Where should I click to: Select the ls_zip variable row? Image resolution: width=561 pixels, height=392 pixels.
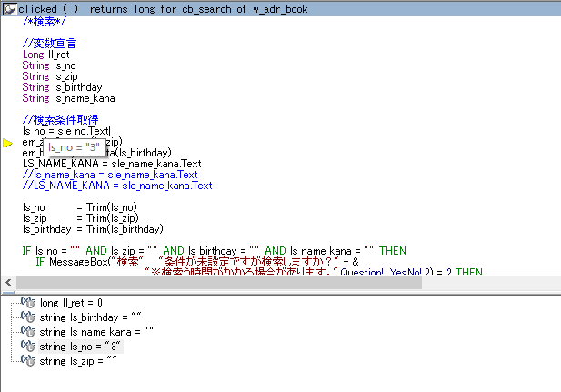click(77, 360)
